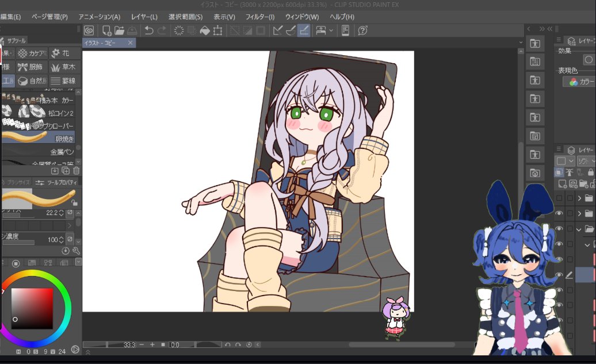
Task: Click the zoom in plus button below canvas
Action: point(152,344)
